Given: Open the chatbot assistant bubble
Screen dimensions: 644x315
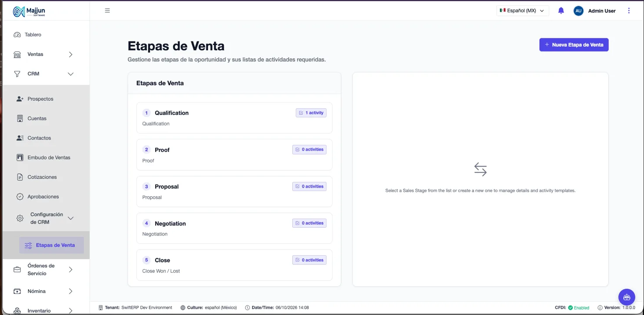Looking at the screenshot, I should [x=627, y=297].
